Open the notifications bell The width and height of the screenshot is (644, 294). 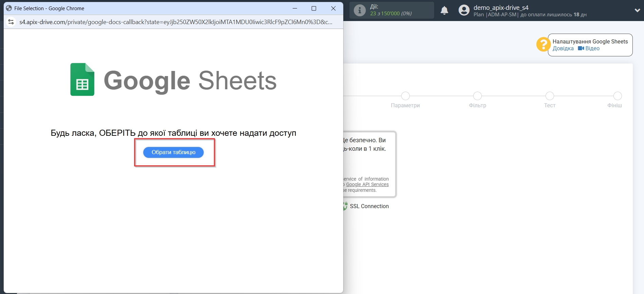444,11
